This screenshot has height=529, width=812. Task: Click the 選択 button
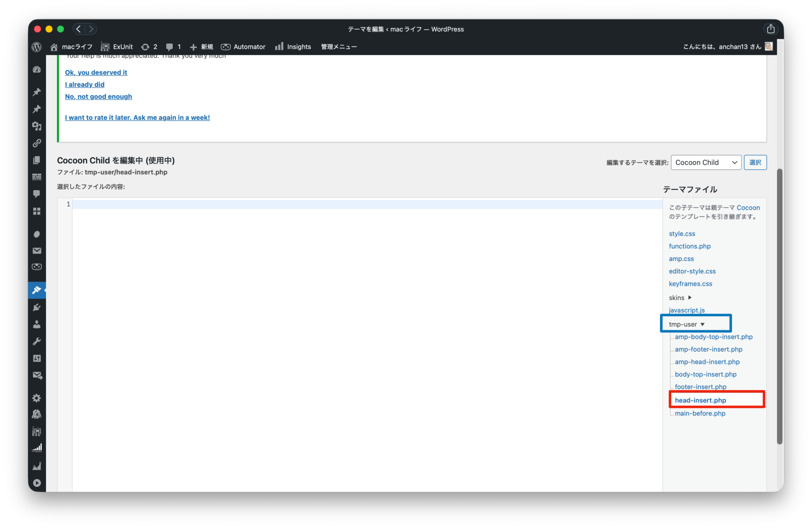pos(755,163)
